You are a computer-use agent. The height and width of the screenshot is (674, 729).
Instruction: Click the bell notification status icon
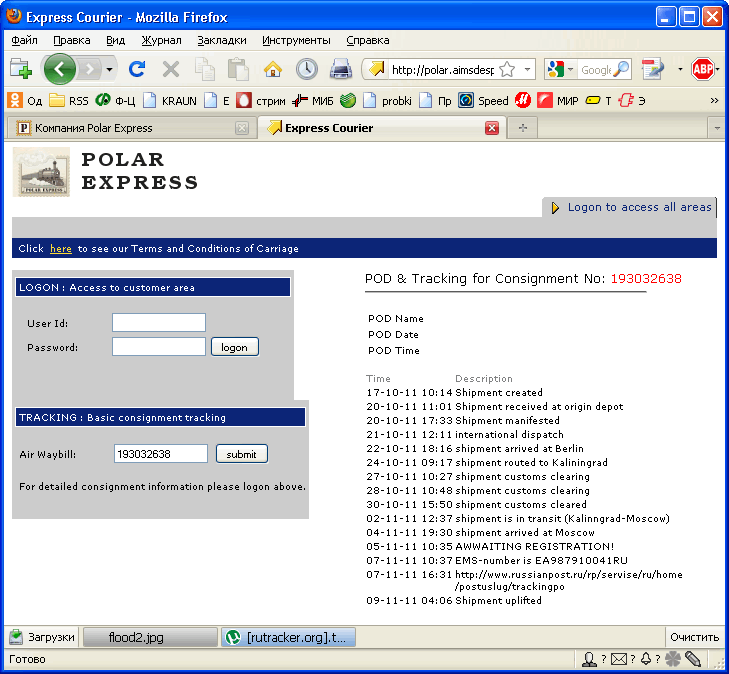coord(646,659)
